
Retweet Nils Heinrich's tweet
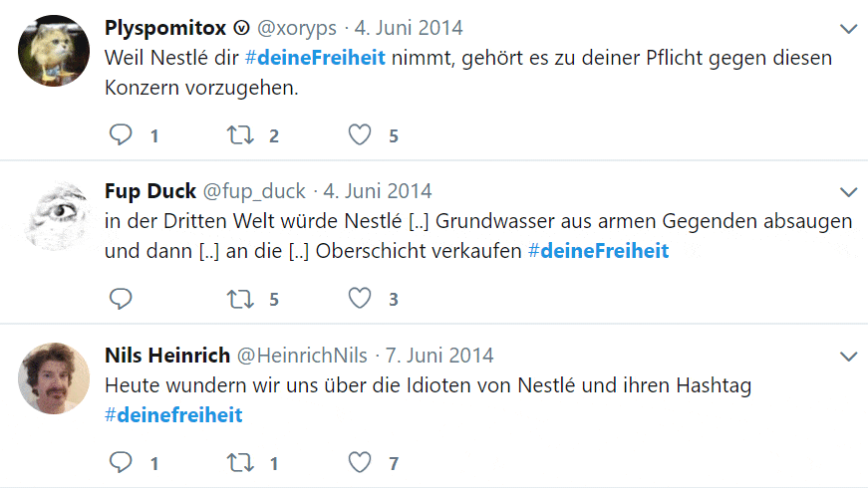click(x=240, y=462)
